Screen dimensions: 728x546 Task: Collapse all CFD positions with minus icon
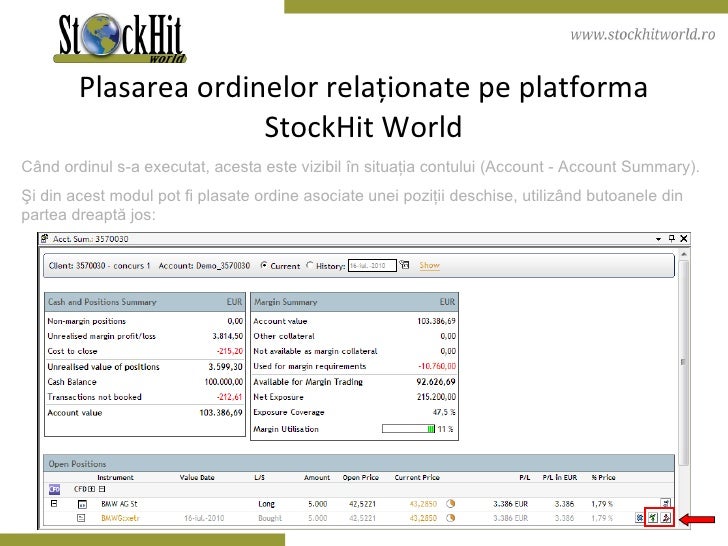(x=102, y=489)
